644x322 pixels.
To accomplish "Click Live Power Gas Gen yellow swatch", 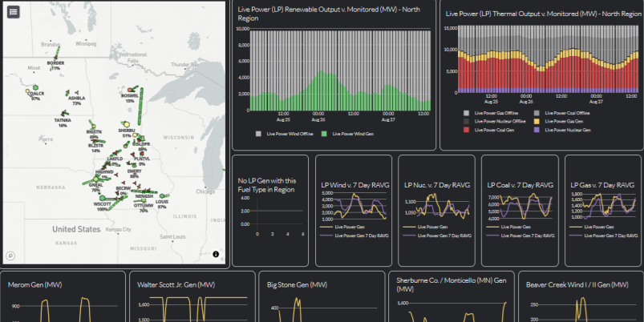I will point(537,122).
